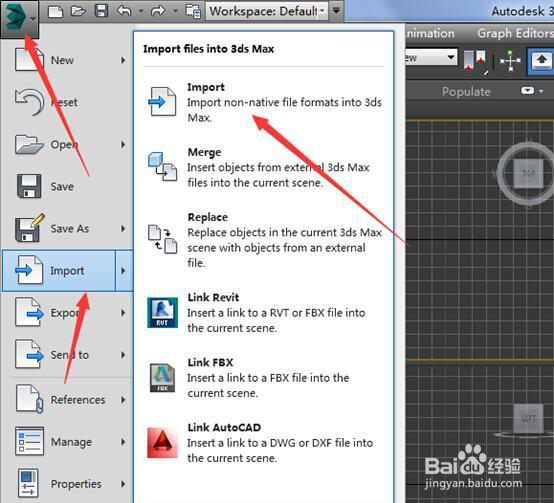Click the Send to page arrow icon
Viewport: 554px width, 503px height.
[30, 354]
